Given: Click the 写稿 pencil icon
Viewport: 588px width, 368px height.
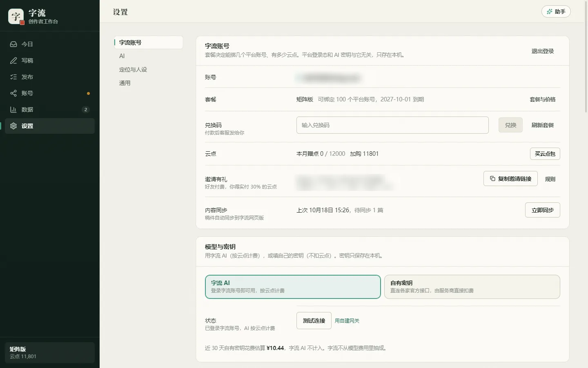Looking at the screenshot, I should (13, 61).
